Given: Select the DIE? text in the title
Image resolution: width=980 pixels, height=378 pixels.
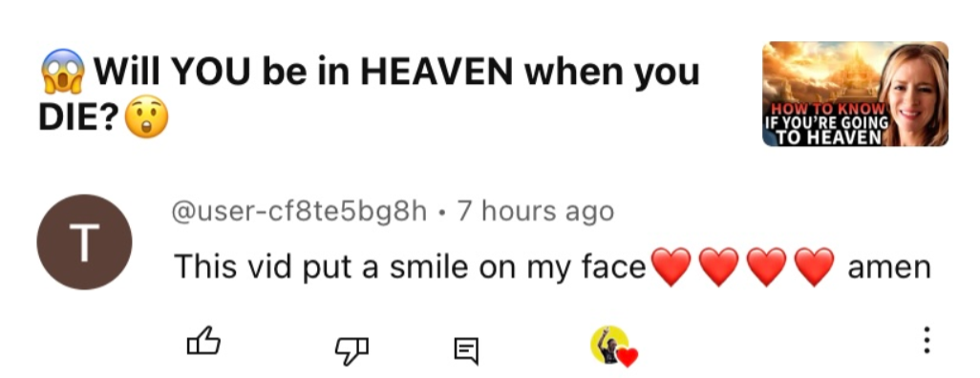Looking at the screenshot, I should pos(78,117).
